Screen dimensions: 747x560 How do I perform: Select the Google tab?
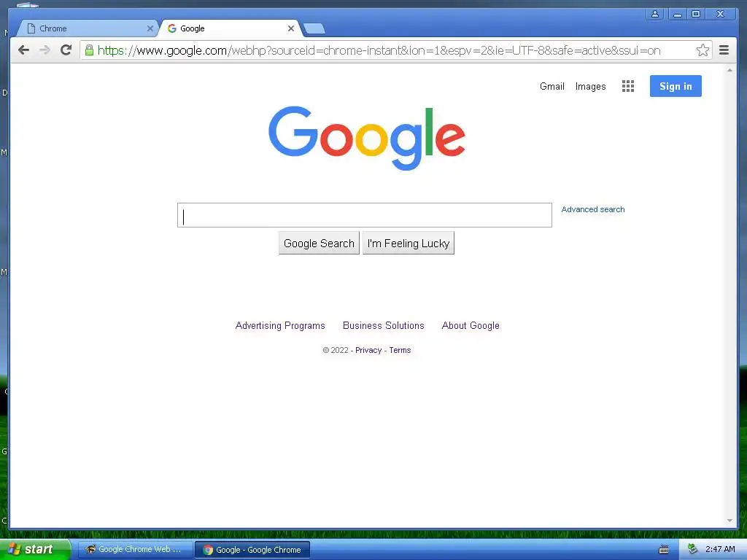pyautogui.click(x=228, y=28)
